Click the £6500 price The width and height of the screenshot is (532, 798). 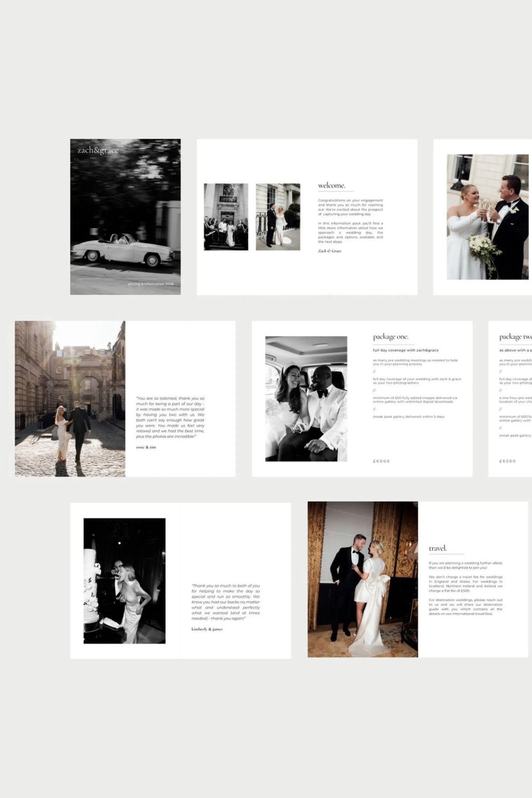(x=507, y=461)
